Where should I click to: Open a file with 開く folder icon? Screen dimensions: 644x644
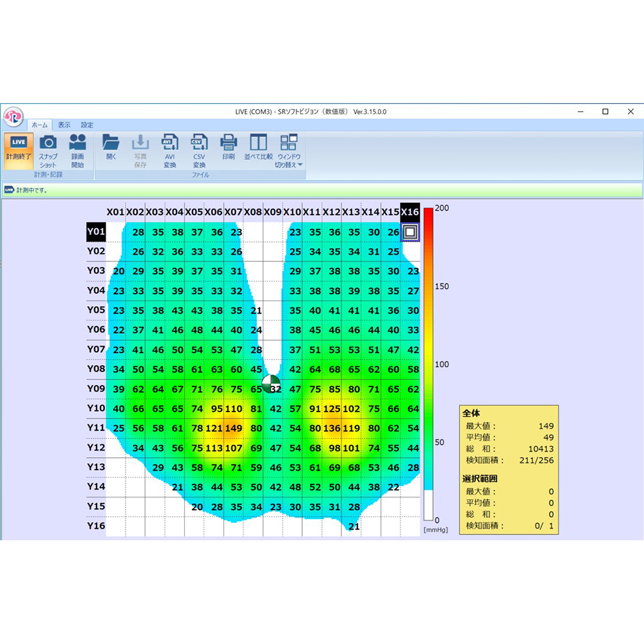click(x=111, y=150)
